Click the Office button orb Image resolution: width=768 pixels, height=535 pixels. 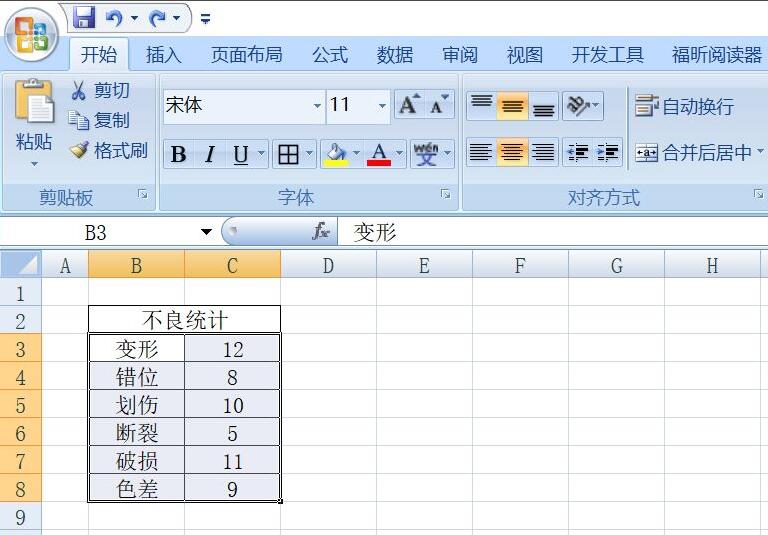click(32, 34)
